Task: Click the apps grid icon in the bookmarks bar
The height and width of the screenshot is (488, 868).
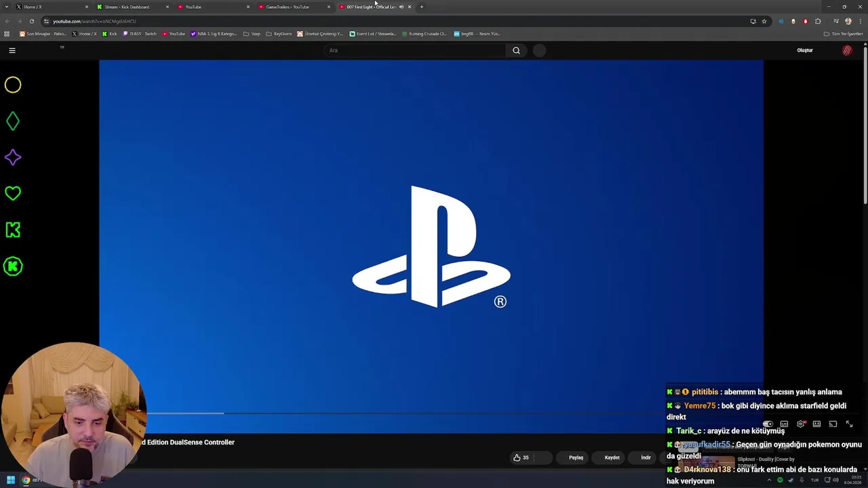Action: pyautogui.click(x=7, y=33)
